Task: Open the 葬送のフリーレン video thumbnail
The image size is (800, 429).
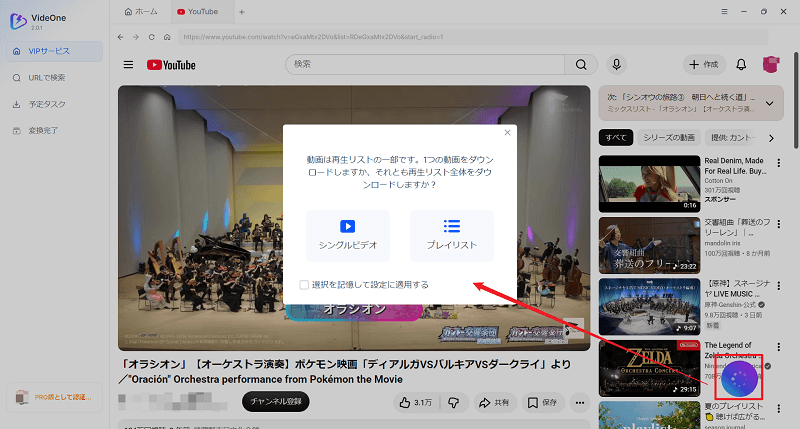Action: point(649,245)
